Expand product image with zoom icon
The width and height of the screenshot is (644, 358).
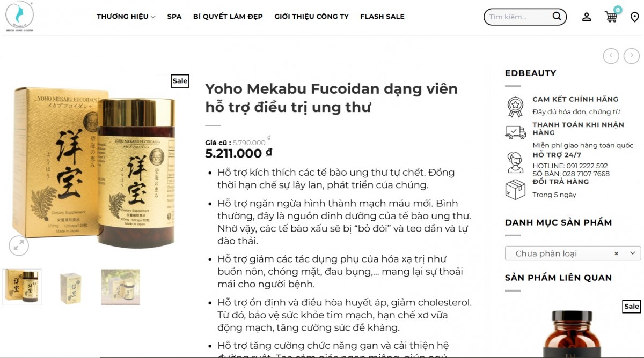pyautogui.click(x=18, y=245)
